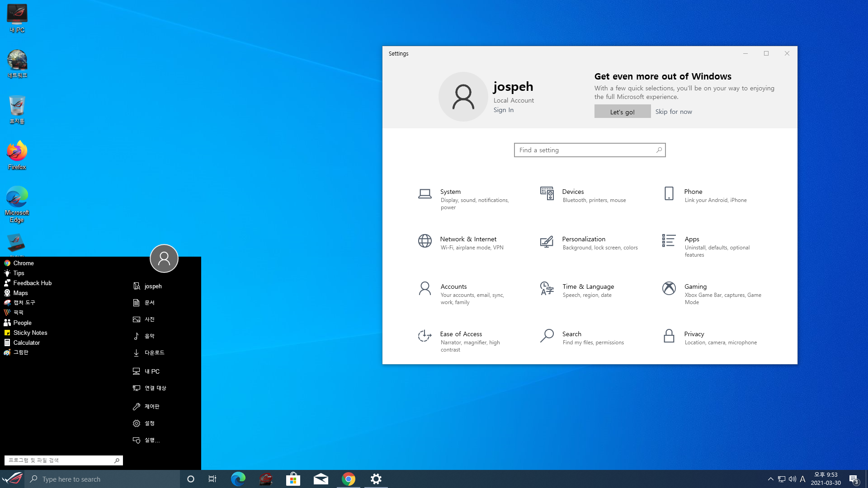The image size is (868, 488).
Task: Open Network & Internet settings
Action: pos(468,239)
